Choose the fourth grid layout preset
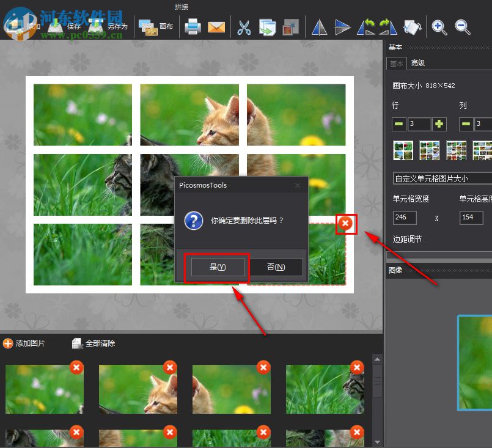The width and height of the screenshot is (492, 448). tap(482, 150)
